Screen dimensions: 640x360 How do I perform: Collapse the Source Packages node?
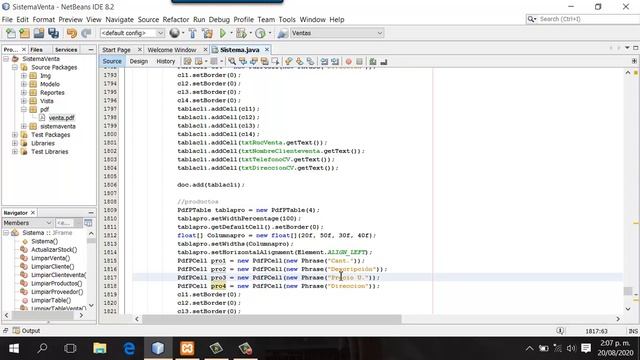pos(15,67)
